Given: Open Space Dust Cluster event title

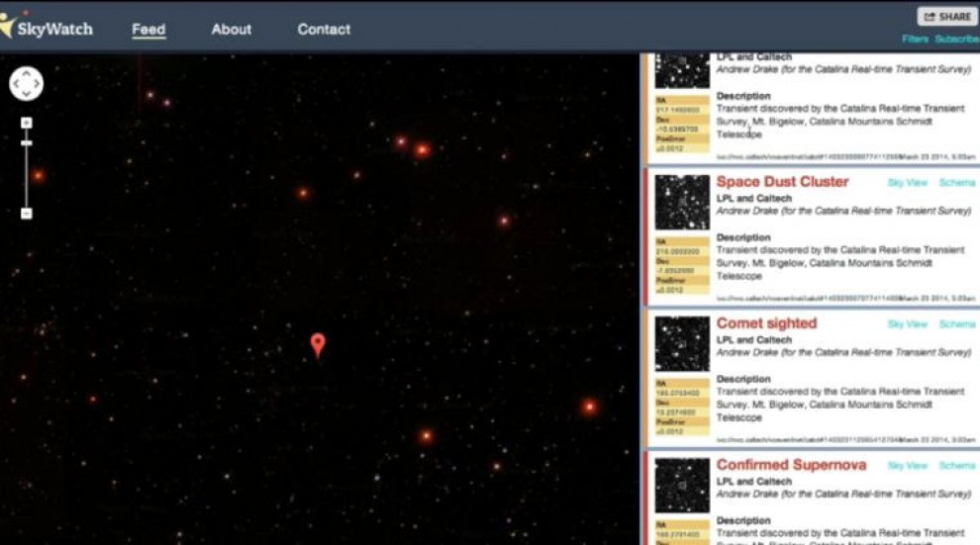Looking at the screenshot, I should click(782, 182).
